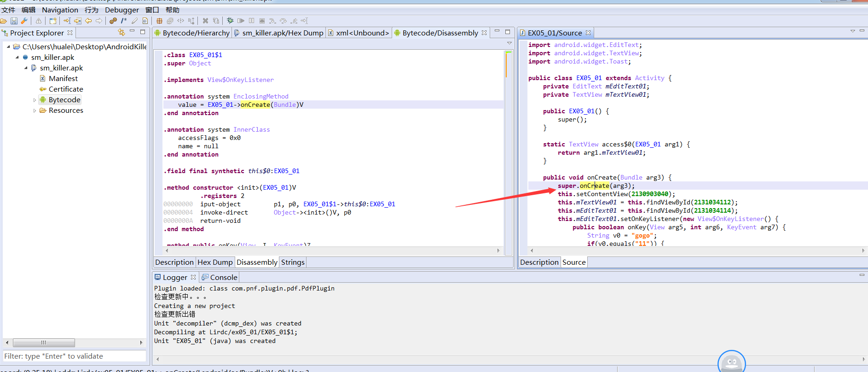Click the debugger stop/terminate square icon
868x372 pixels.
[262, 21]
